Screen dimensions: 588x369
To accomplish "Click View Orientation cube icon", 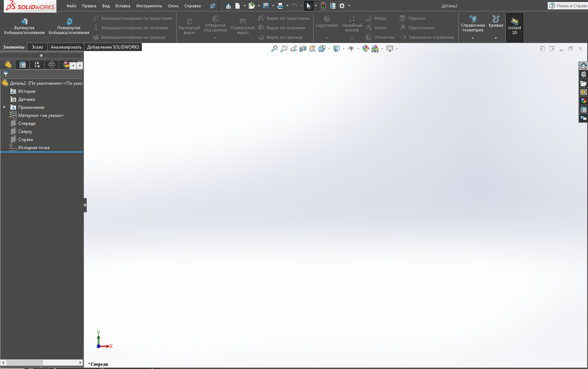I will (x=321, y=49).
